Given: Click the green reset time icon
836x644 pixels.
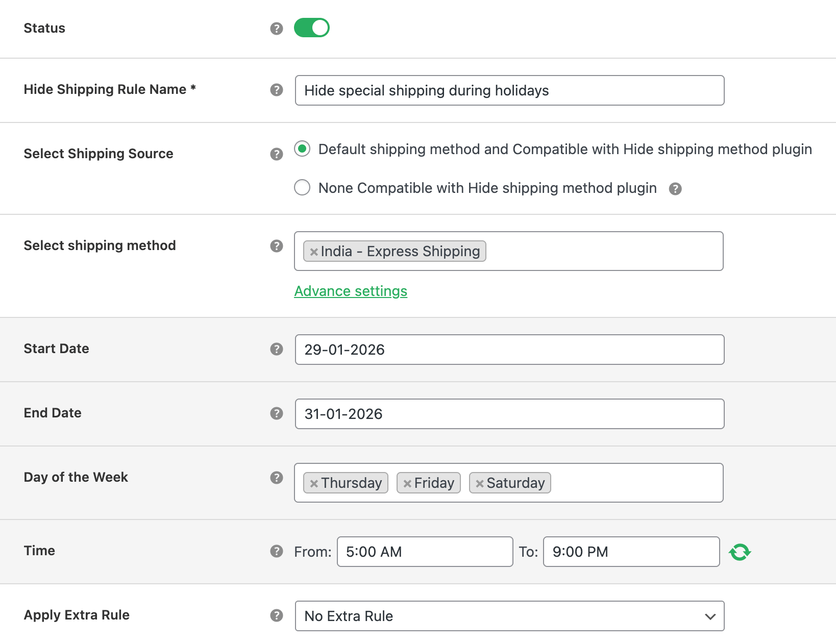Looking at the screenshot, I should (740, 552).
